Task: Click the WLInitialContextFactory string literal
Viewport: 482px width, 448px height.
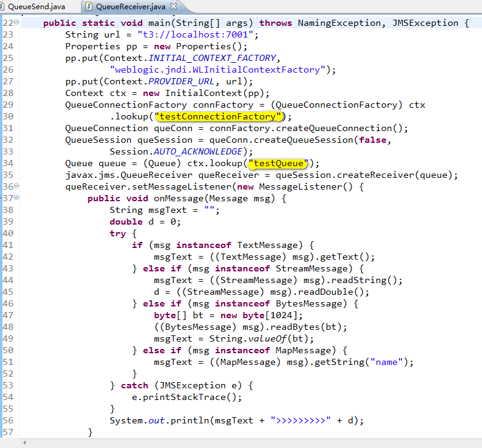Action: (x=223, y=70)
